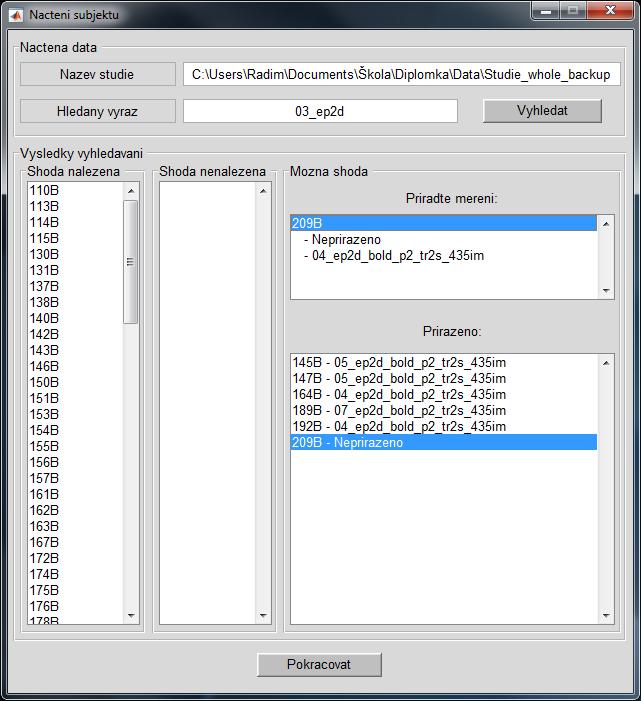Screen dimensions: 641x701
Task: Click up arrow of Priradte mereni list
Action: (x=606, y=224)
